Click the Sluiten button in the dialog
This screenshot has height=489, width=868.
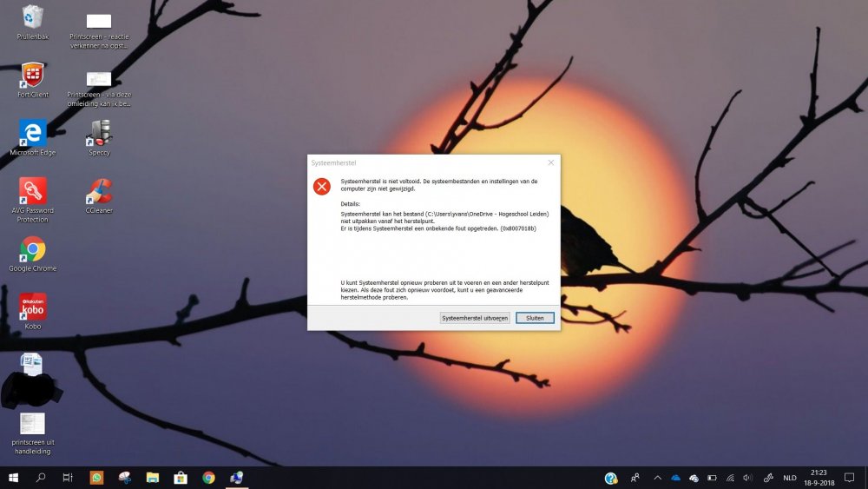535,318
